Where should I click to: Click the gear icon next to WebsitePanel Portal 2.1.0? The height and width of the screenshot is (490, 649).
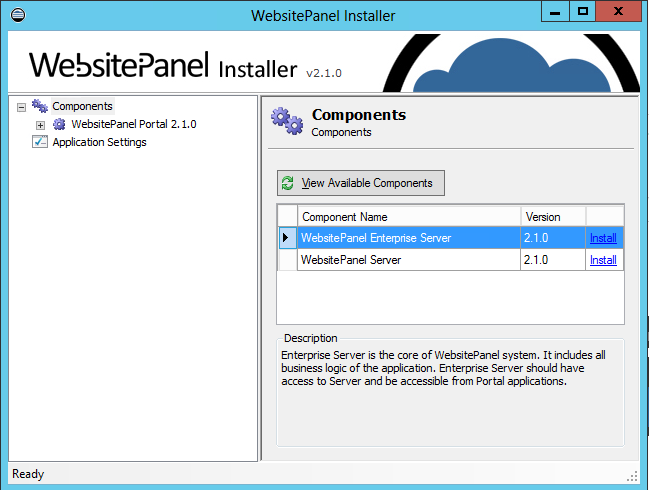coord(59,124)
